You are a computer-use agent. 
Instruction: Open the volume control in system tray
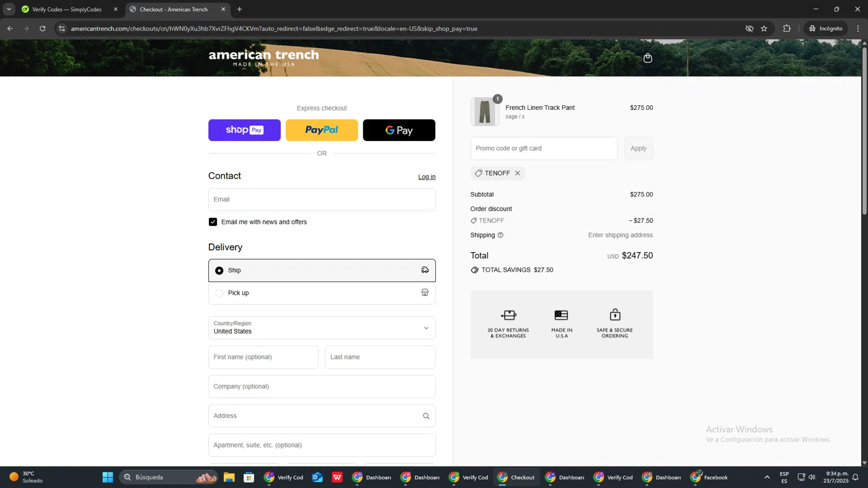(812, 478)
